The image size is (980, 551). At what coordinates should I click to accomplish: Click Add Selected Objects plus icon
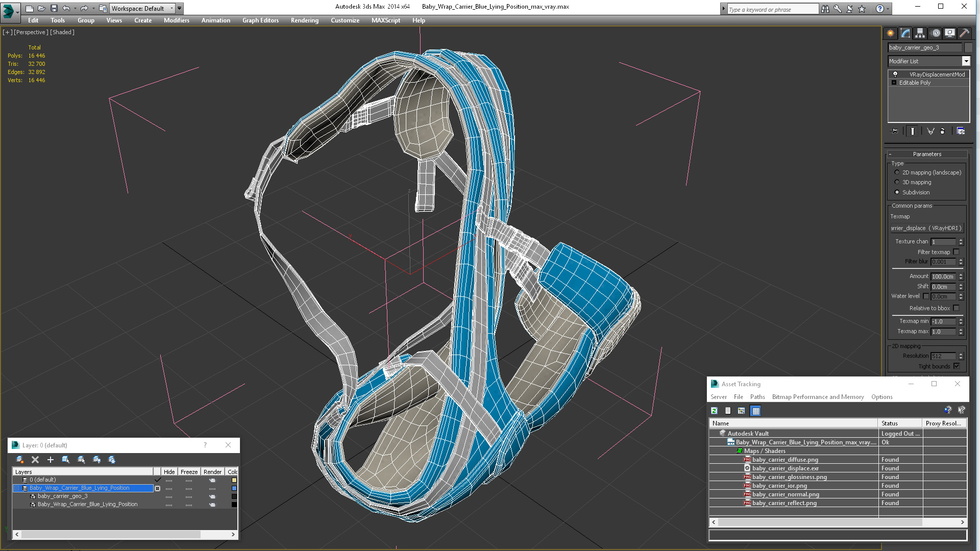51,460
